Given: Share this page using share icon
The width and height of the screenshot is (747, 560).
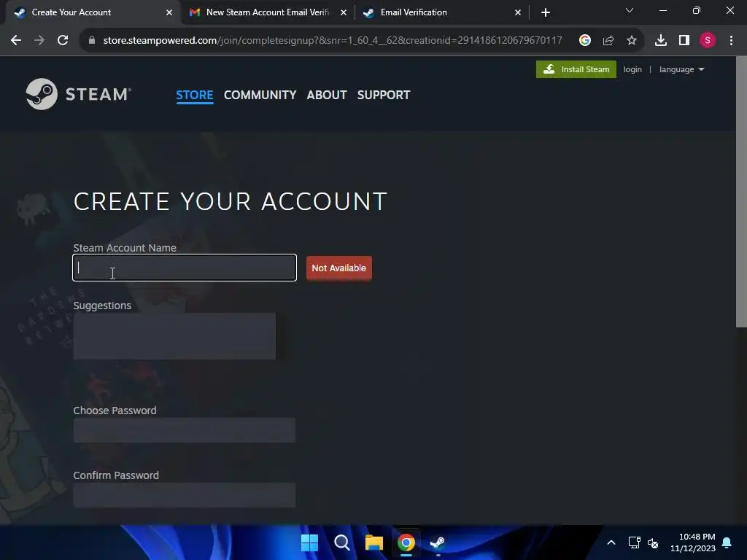Looking at the screenshot, I should coord(608,41).
